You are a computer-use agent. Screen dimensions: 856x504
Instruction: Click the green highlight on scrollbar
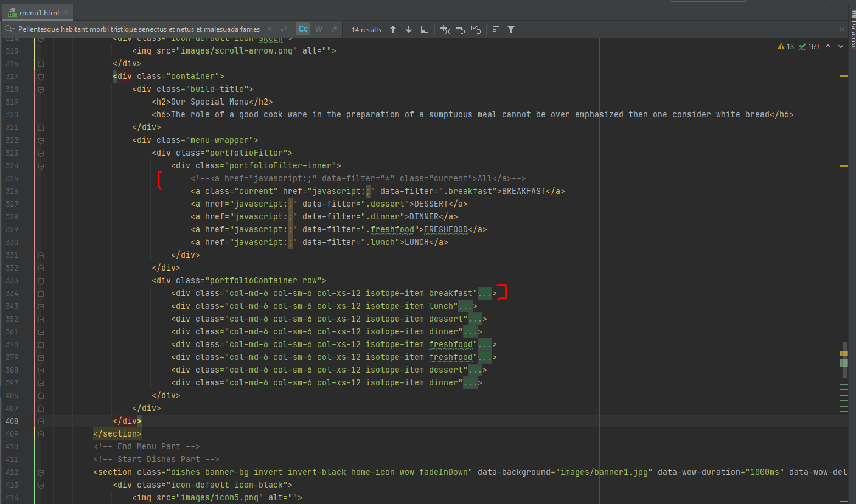843,362
